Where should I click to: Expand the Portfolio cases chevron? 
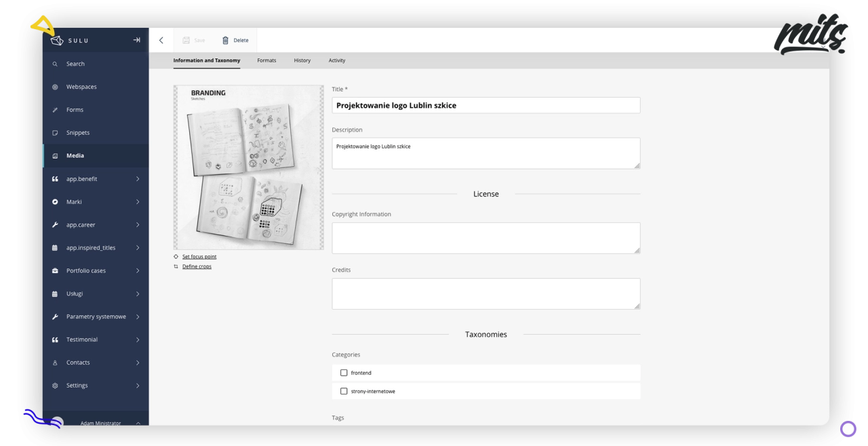pyautogui.click(x=138, y=270)
